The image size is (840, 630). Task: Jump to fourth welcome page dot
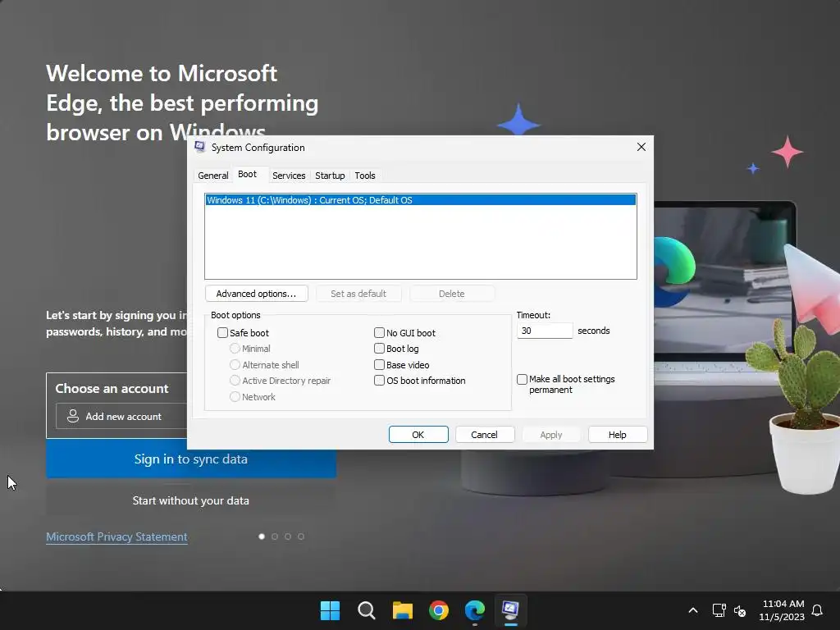tap(301, 536)
